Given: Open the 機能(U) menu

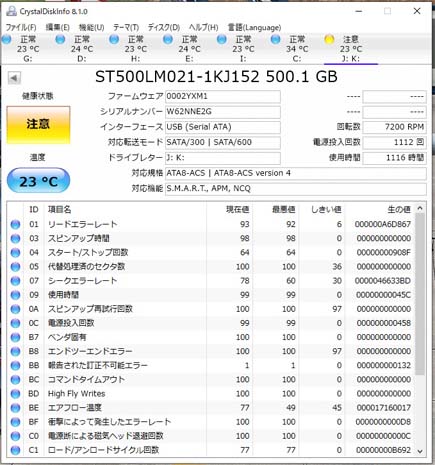Looking at the screenshot, I should pos(92,27).
